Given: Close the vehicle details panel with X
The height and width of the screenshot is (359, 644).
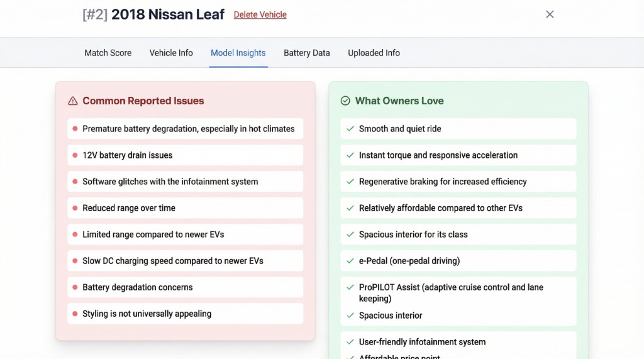Looking at the screenshot, I should point(550,14).
